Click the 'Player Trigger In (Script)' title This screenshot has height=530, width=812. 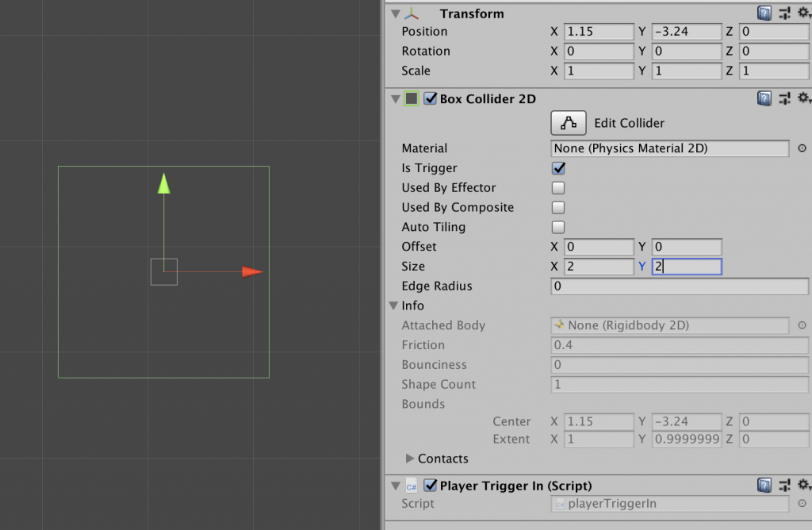tap(515, 486)
